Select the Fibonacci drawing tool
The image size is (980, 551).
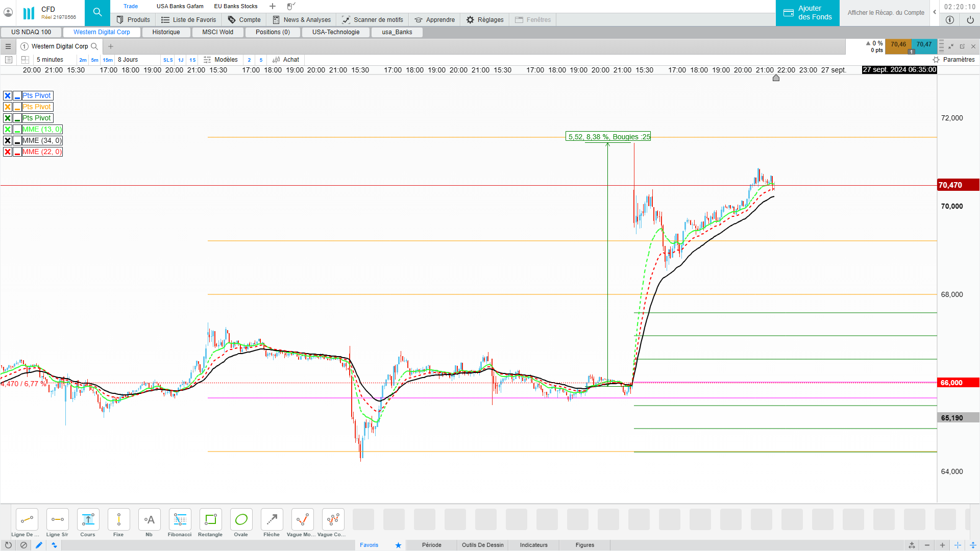point(180,520)
